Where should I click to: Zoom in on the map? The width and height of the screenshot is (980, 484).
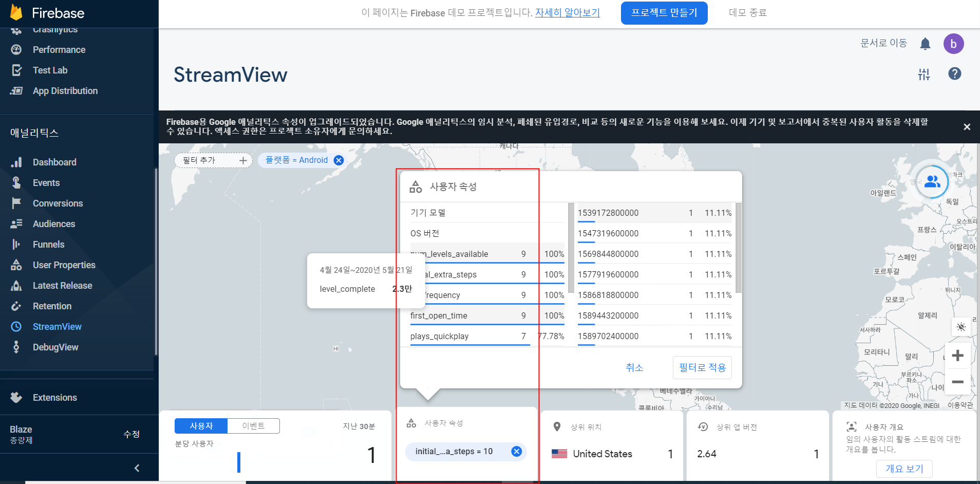pos(957,356)
